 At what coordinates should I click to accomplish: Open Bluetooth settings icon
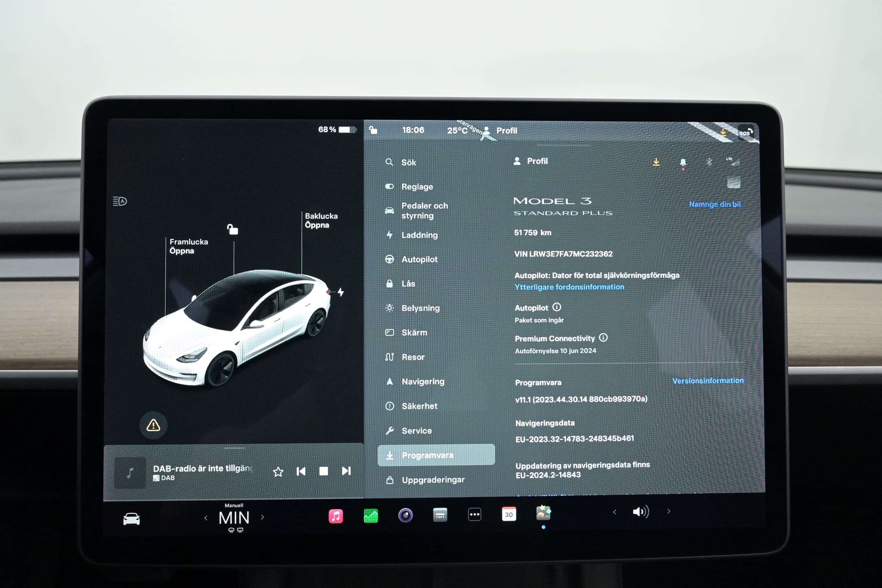(x=709, y=162)
